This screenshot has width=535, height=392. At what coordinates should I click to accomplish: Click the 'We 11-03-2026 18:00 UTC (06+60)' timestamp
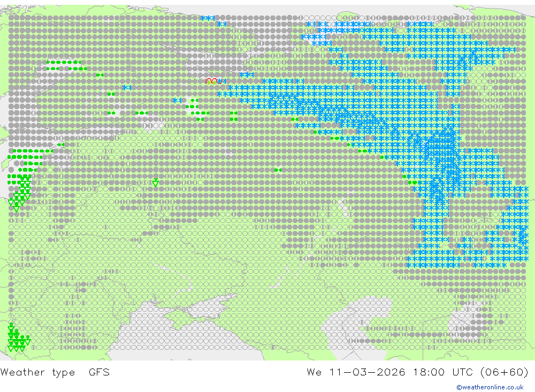(x=417, y=372)
